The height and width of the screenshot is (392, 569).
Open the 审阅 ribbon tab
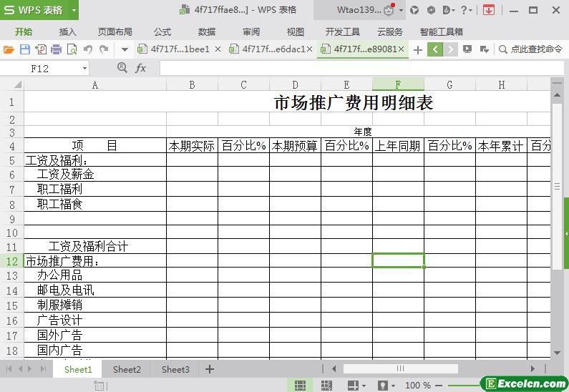point(251,32)
